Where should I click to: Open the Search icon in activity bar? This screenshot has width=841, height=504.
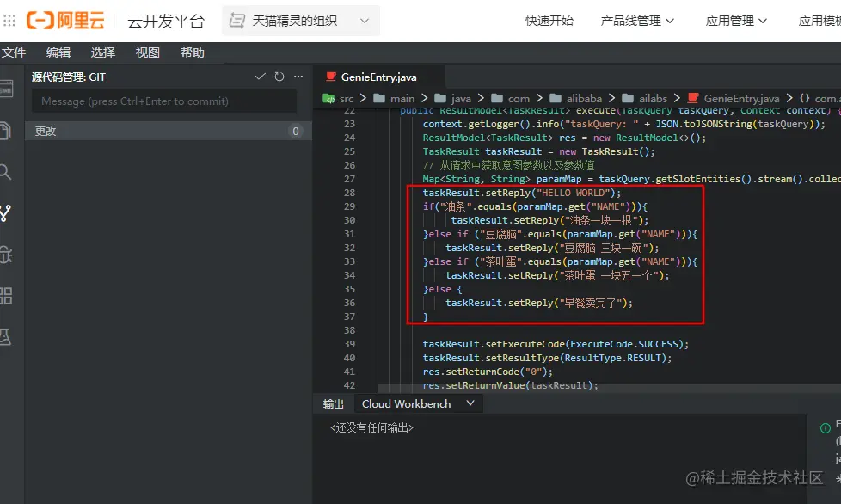tap(6, 172)
